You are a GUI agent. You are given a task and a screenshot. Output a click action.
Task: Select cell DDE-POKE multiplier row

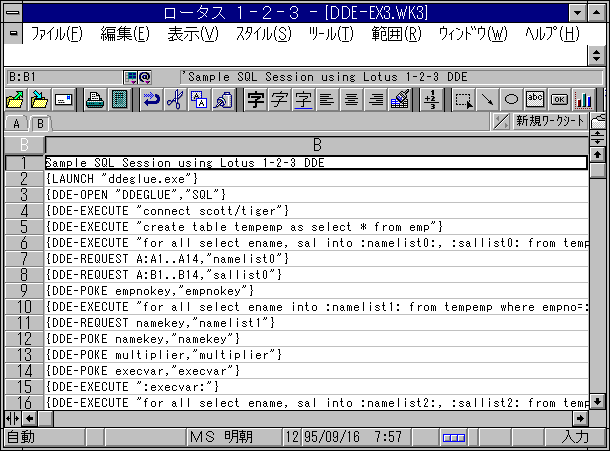coord(317,355)
